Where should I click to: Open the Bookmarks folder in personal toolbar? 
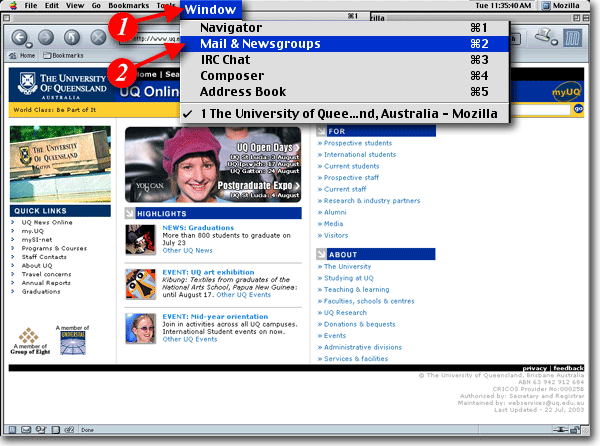coord(62,56)
